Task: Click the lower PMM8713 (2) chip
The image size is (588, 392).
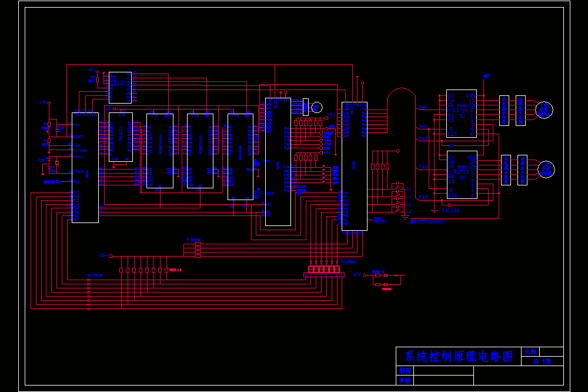Action: pos(462,175)
